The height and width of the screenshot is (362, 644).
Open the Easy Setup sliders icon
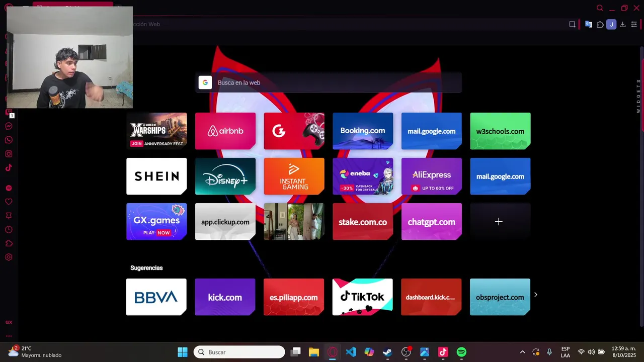pos(634,24)
